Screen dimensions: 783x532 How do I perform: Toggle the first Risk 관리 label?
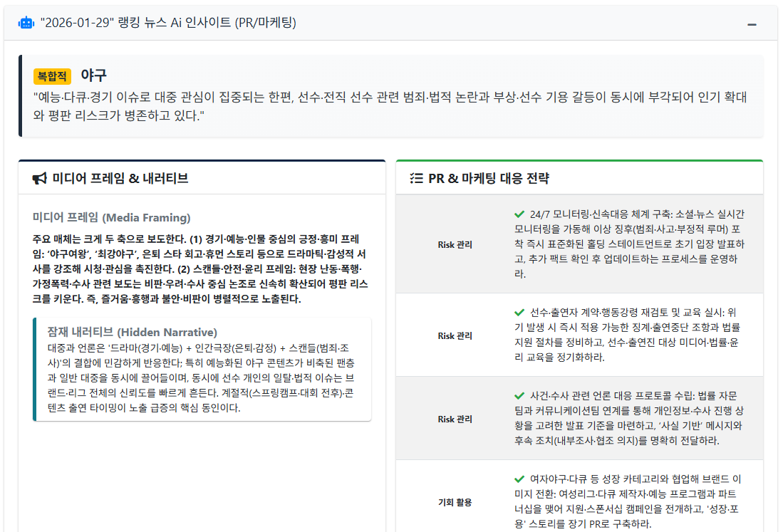[455, 244]
